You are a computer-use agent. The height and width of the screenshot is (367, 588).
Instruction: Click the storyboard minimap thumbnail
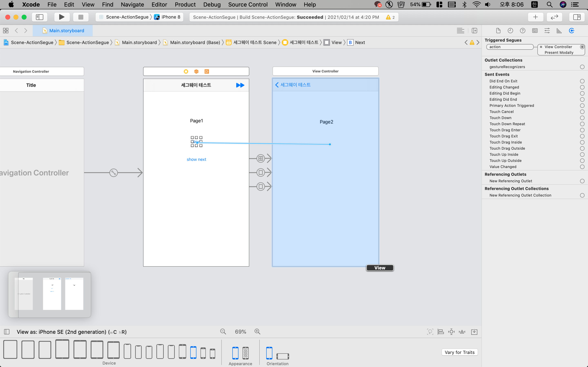[x=50, y=294]
